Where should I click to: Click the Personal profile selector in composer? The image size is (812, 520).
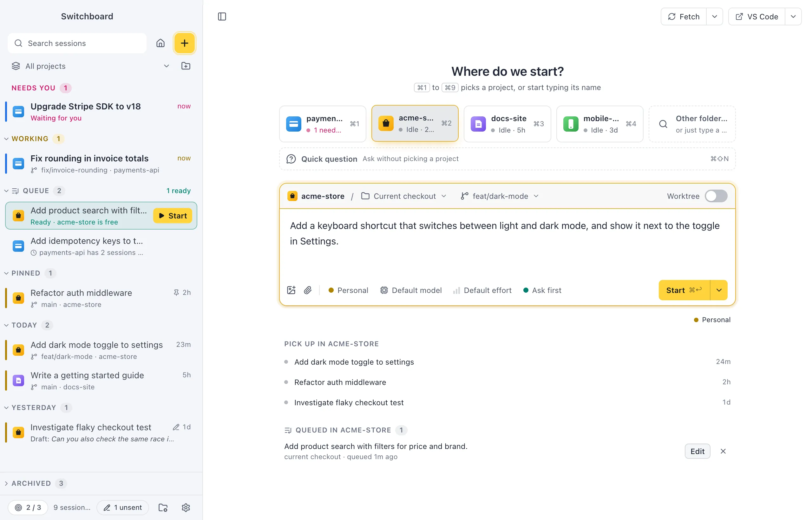pos(348,290)
